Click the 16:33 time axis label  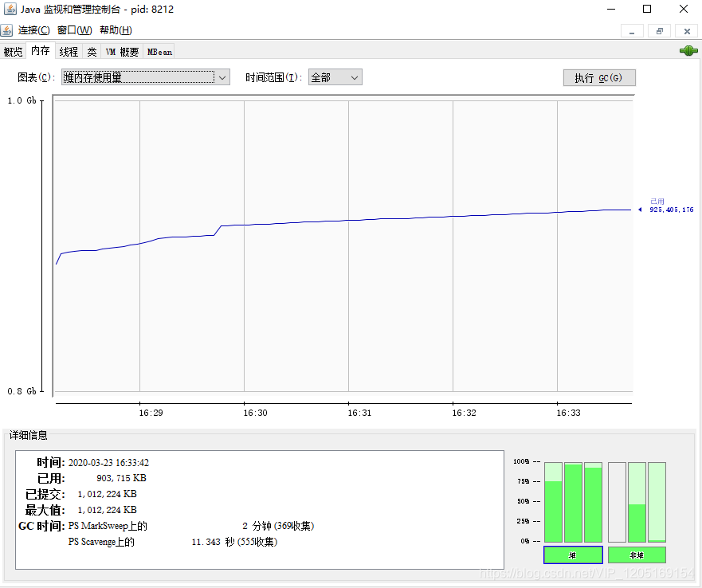coord(568,413)
